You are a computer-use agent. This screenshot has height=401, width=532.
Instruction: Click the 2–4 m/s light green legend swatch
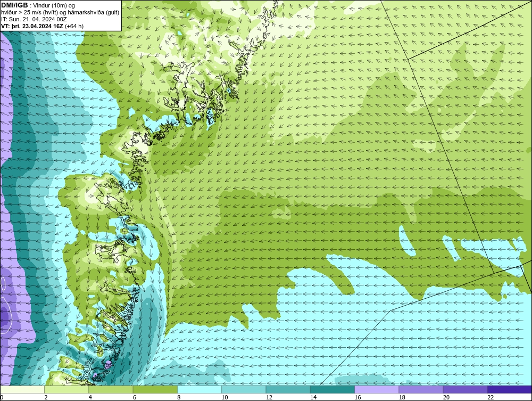coord(66,389)
